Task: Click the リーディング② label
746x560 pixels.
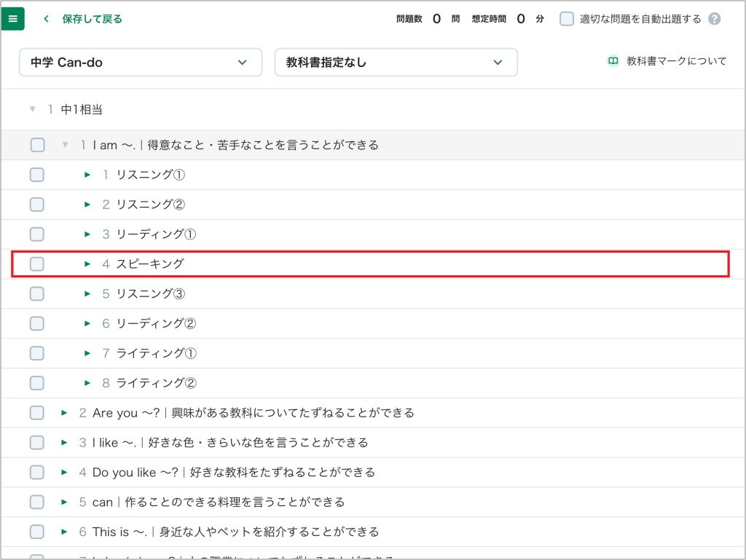Action: click(156, 323)
